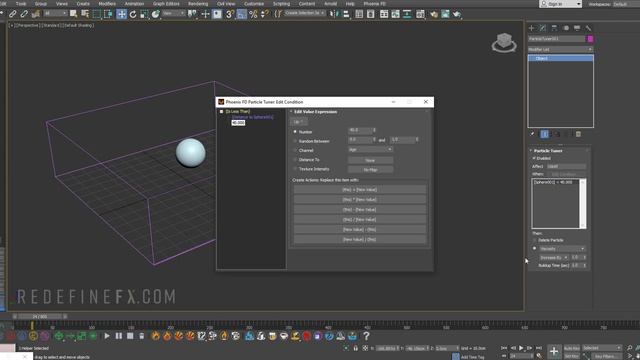The height and width of the screenshot is (360, 640).
Task: Select the Random Between radio button
Action: coord(295,141)
